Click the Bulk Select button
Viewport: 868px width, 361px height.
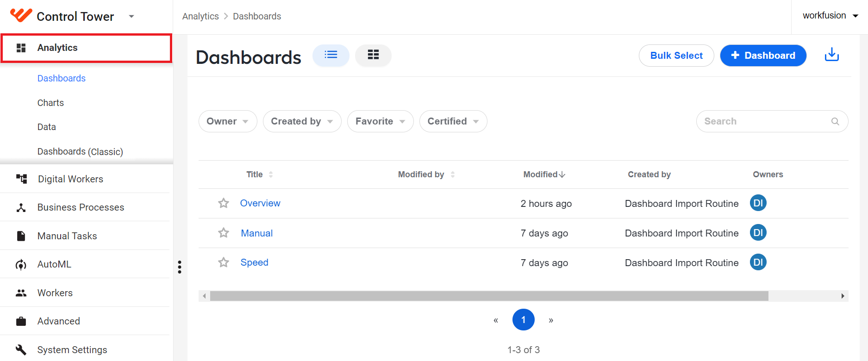(676, 56)
